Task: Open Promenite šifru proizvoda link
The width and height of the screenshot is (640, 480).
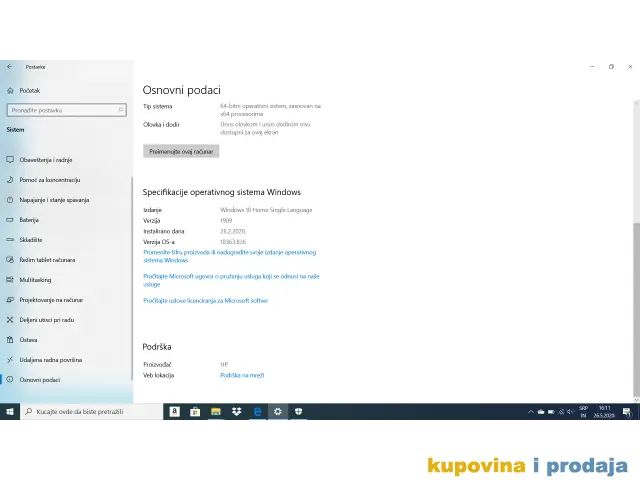Action: coord(230,256)
